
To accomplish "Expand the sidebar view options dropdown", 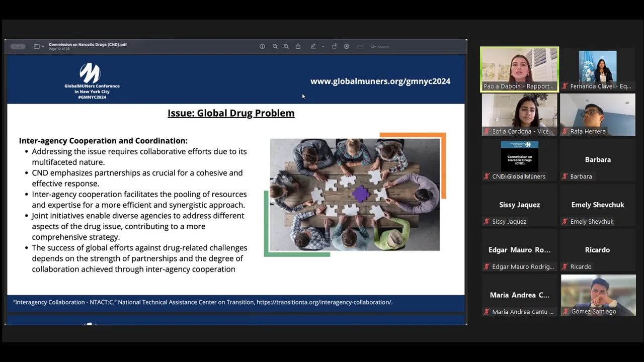I will click(x=43, y=47).
